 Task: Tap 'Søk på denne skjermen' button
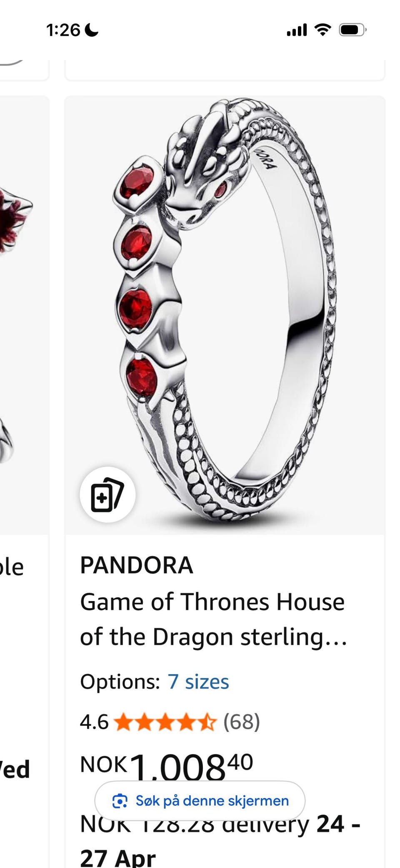tap(200, 801)
